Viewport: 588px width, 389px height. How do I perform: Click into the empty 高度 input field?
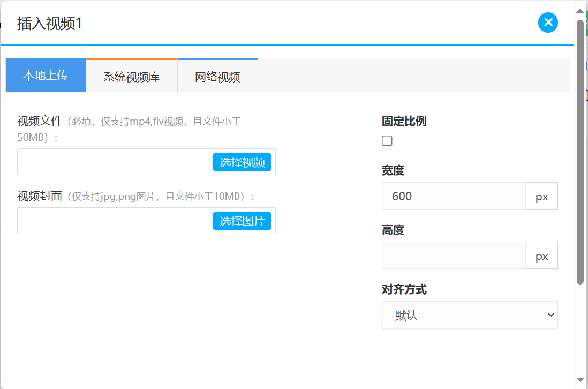pos(454,256)
